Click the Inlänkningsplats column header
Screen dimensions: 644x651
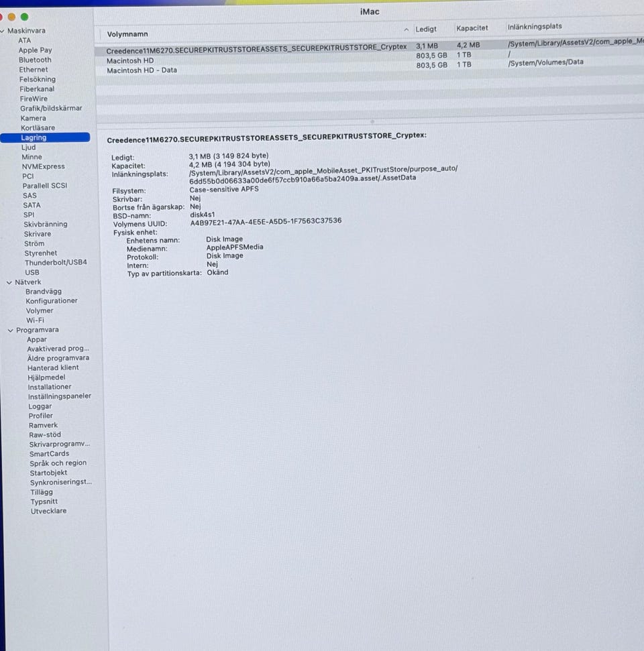(534, 27)
